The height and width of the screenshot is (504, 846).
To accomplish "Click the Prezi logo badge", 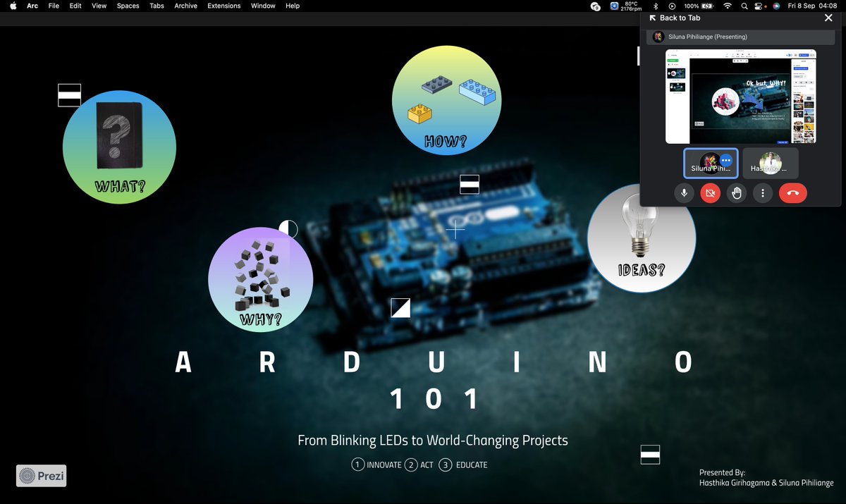I will (42, 476).
